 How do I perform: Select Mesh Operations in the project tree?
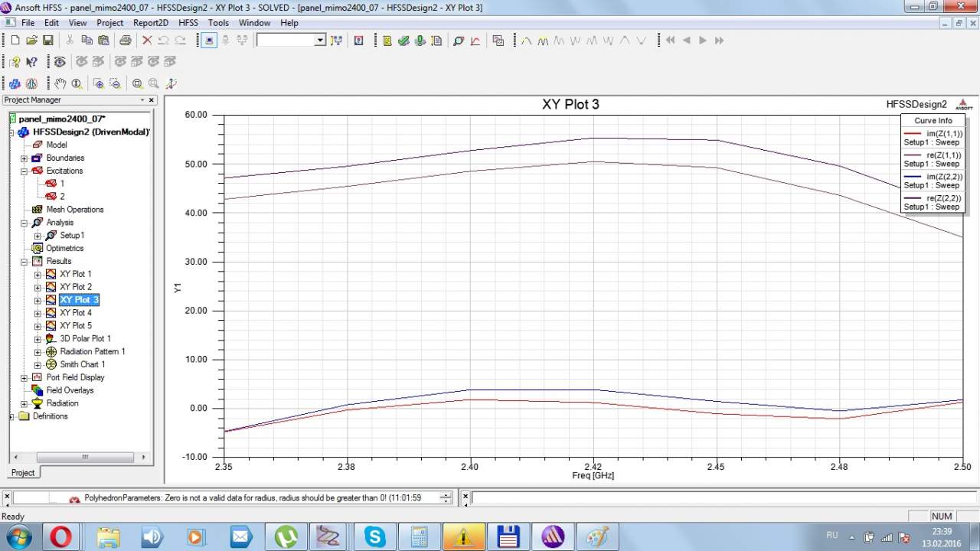pyautogui.click(x=74, y=210)
